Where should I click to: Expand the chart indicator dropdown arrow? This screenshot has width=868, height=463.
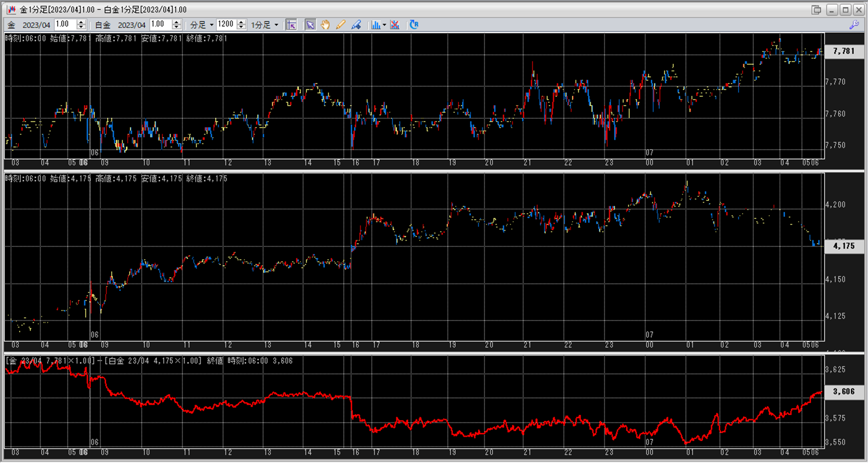(384, 25)
